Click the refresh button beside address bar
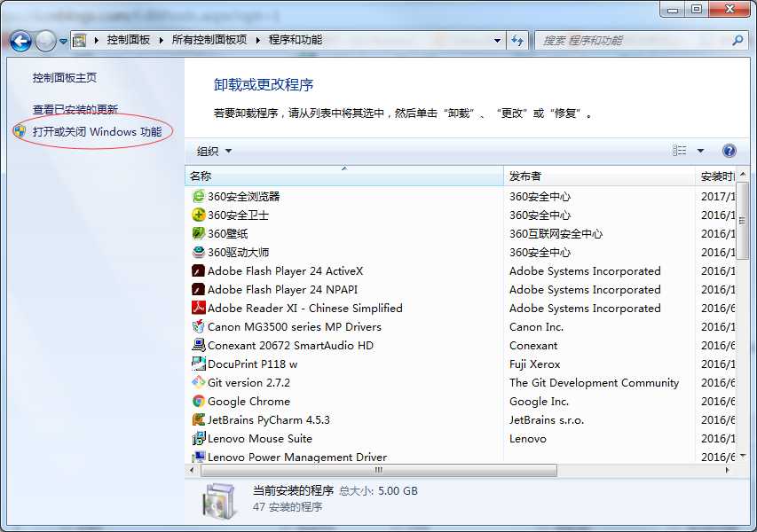 click(517, 41)
